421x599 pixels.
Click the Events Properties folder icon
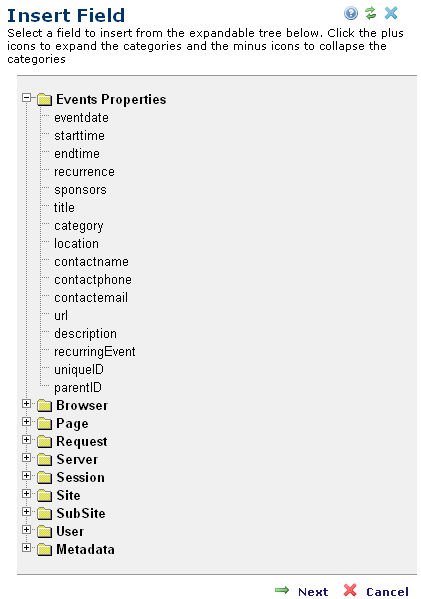pyautogui.click(x=45, y=99)
